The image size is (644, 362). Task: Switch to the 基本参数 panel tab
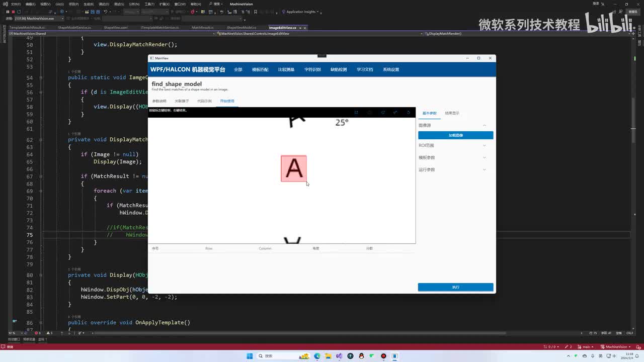(x=430, y=113)
